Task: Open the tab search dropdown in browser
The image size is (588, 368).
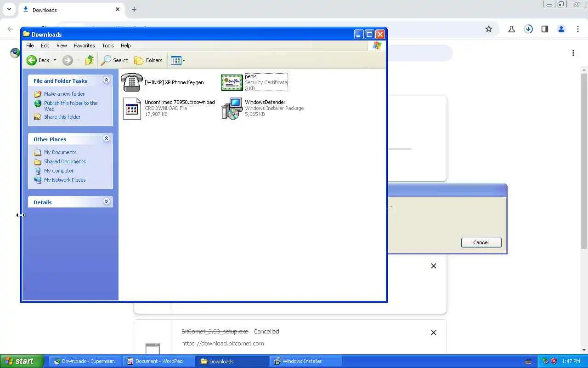Action: (9, 9)
